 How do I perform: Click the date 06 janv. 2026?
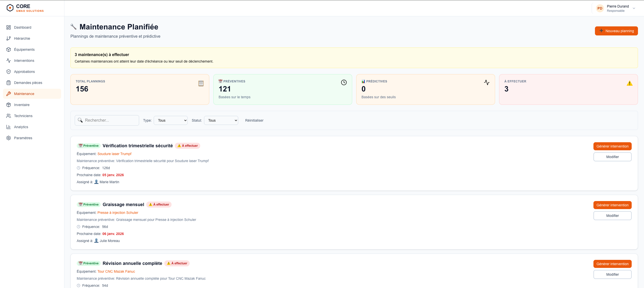pyautogui.click(x=113, y=234)
